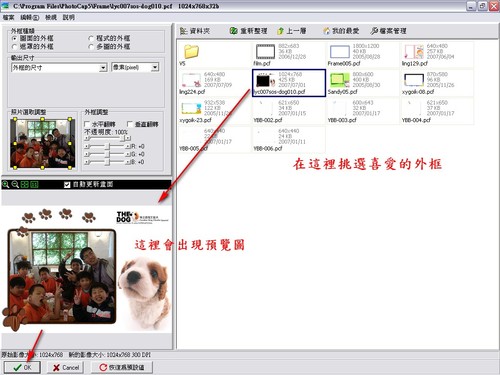The image size is (500, 375).
Task: Open the 說明 menu
Action: 68,17
